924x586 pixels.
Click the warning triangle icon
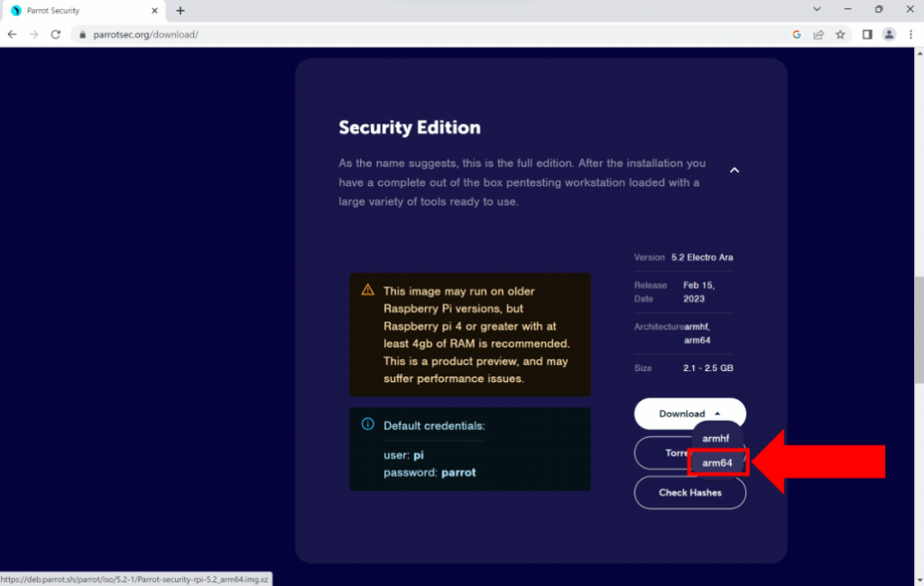pyautogui.click(x=368, y=290)
